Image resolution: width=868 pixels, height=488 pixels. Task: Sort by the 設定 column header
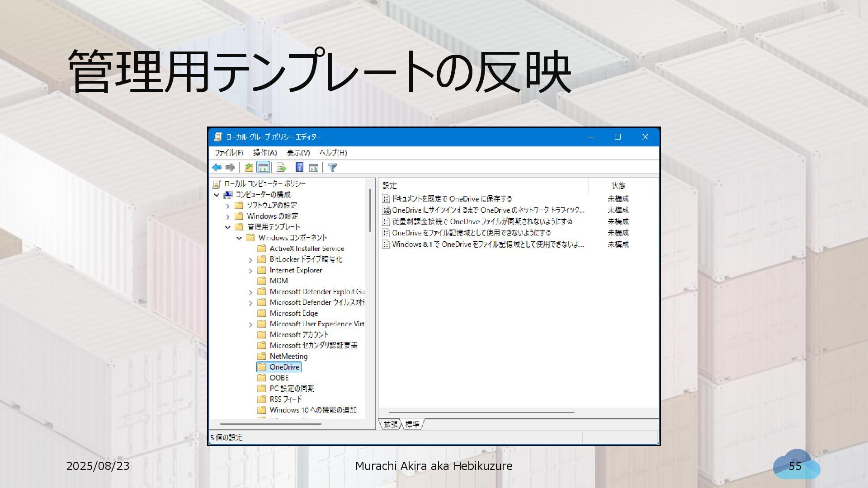[x=483, y=185]
